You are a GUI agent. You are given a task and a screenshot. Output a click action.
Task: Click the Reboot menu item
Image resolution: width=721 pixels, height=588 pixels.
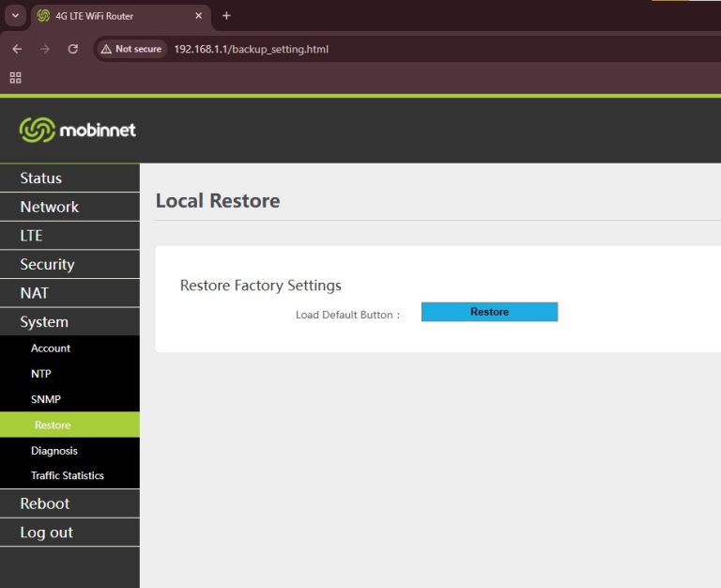pos(45,503)
